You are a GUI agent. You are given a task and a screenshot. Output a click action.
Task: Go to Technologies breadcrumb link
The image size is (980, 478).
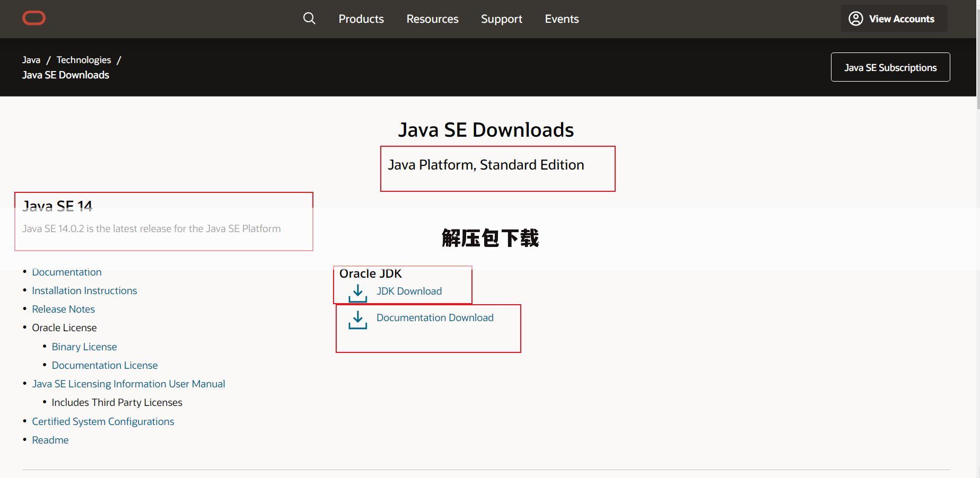click(84, 60)
